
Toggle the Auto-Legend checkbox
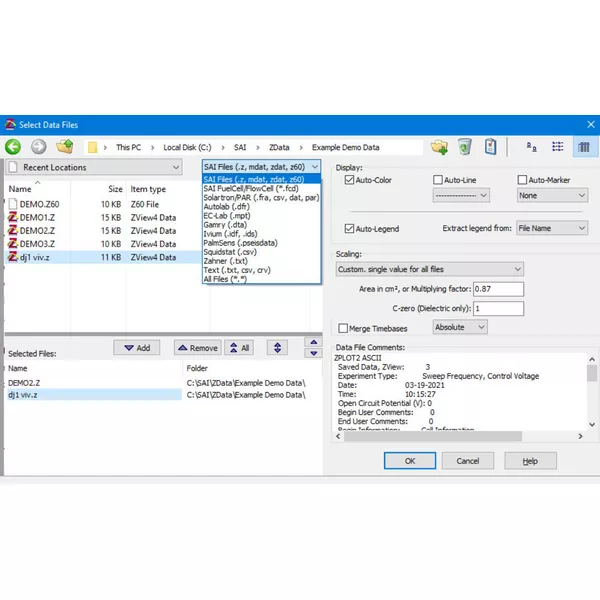[x=349, y=228]
